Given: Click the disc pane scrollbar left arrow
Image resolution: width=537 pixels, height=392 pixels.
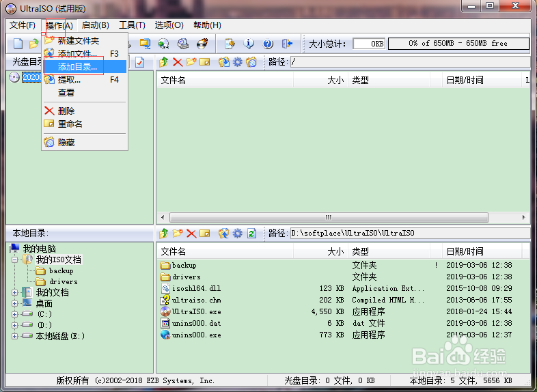Looking at the screenshot, I should coord(163,217).
